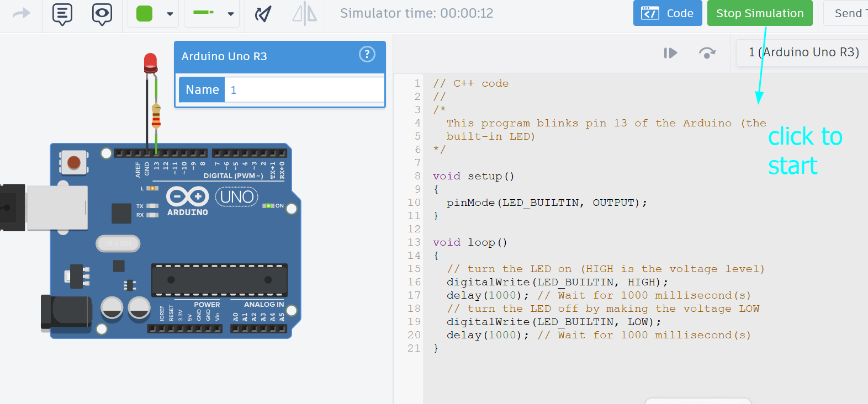Screen dimensions: 868x404
Task: Open the Arduino Uno R3 help icon
Action: pyautogui.click(x=367, y=54)
